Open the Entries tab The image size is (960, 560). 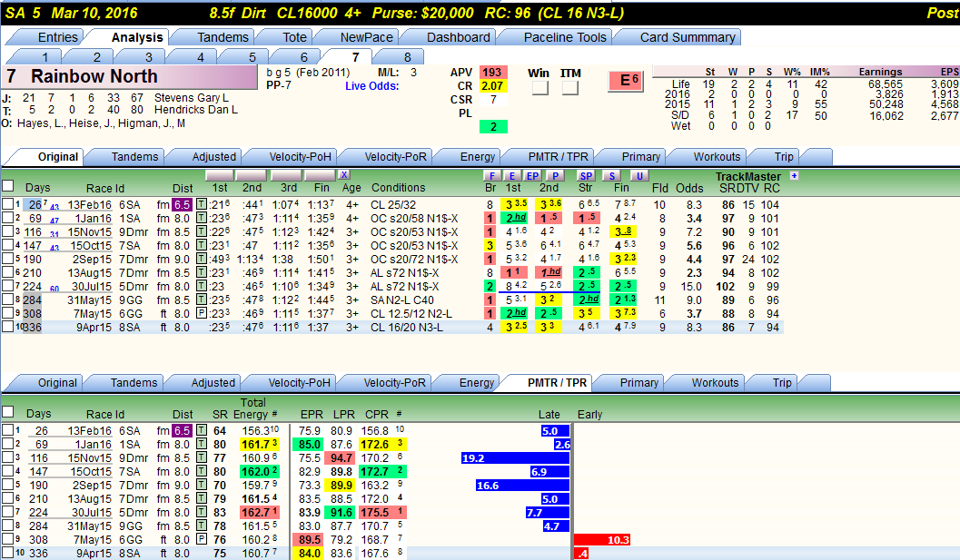pyautogui.click(x=57, y=37)
